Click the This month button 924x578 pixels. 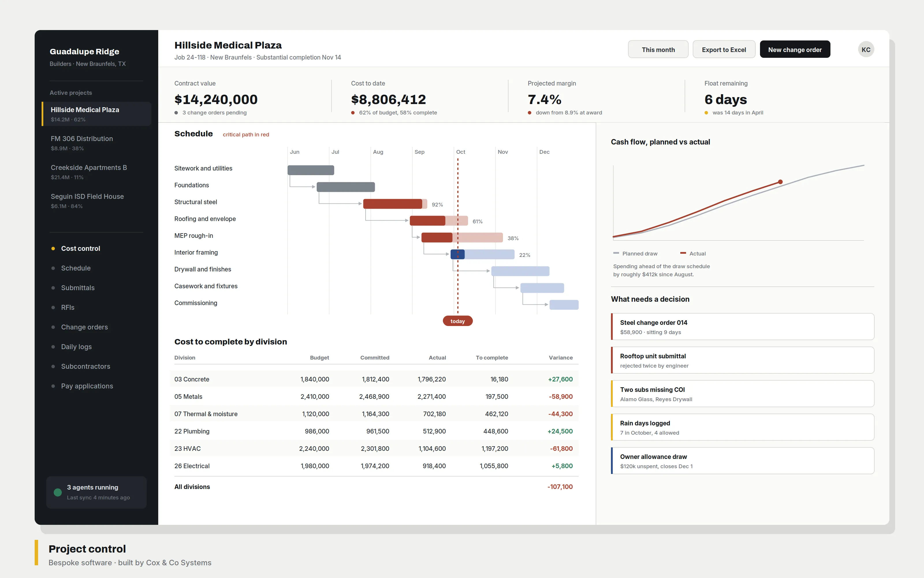click(658, 50)
